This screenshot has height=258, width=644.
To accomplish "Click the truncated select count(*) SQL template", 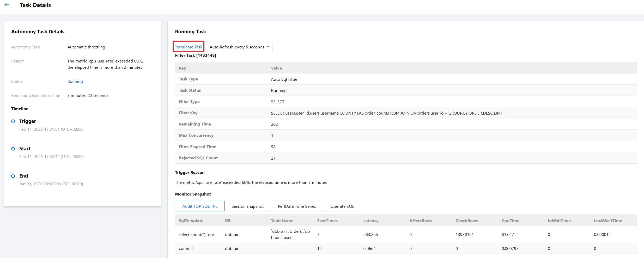I will pos(198,235).
